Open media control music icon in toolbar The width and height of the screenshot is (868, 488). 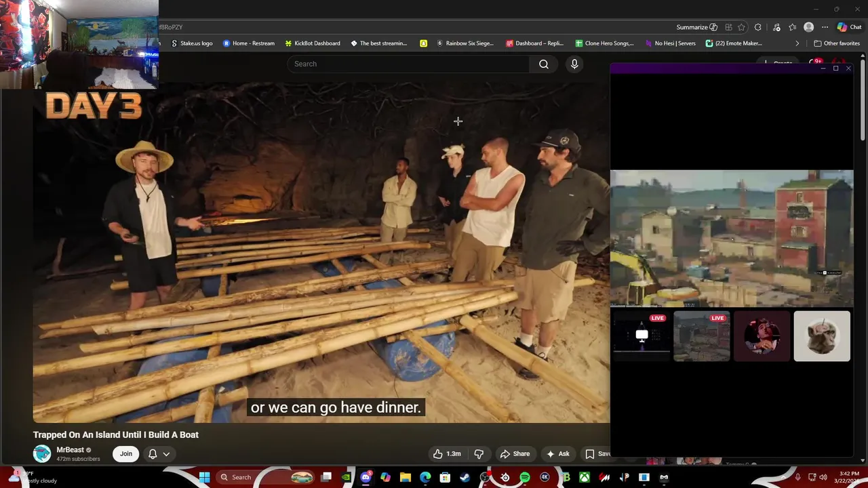coord(776,27)
